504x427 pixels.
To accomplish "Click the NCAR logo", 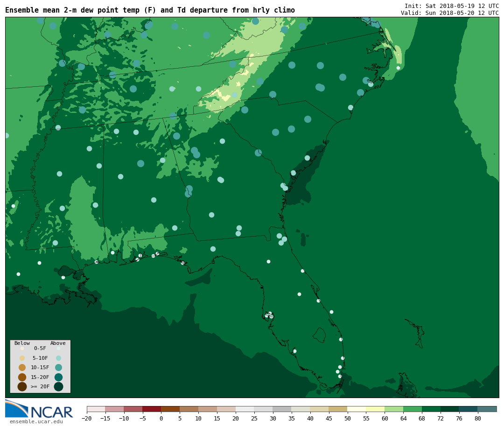I will click(39, 409).
